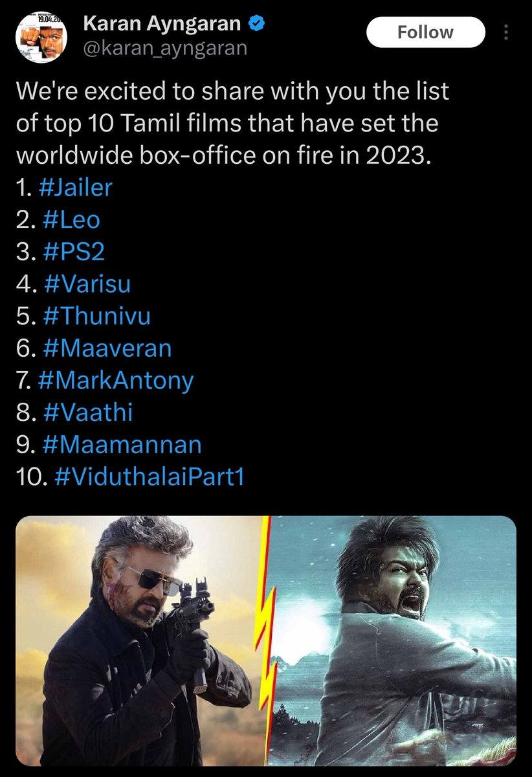
Task: Visit the @karan_ayngaran handle
Action: (x=165, y=48)
